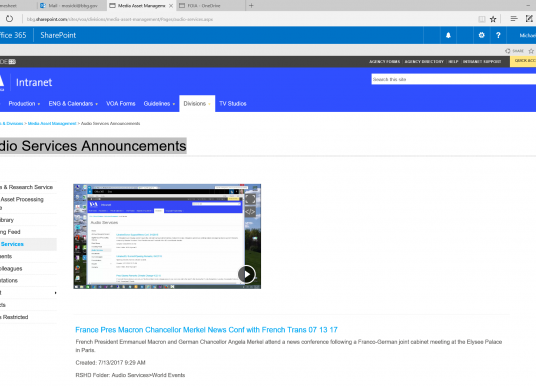The height and width of the screenshot is (386, 536).
Task: Open the SharePoint settings gear
Action: [x=481, y=35]
